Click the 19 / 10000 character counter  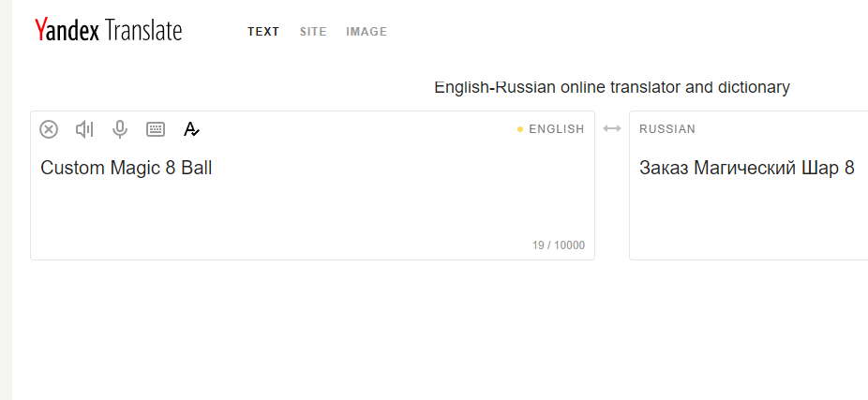[559, 245]
